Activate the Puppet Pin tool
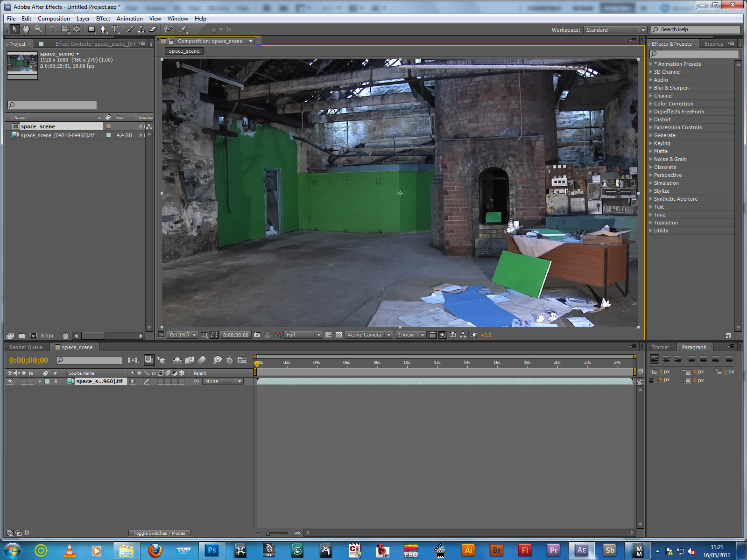The height and width of the screenshot is (560, 747). pyautogui.click(x=183, y=29)
